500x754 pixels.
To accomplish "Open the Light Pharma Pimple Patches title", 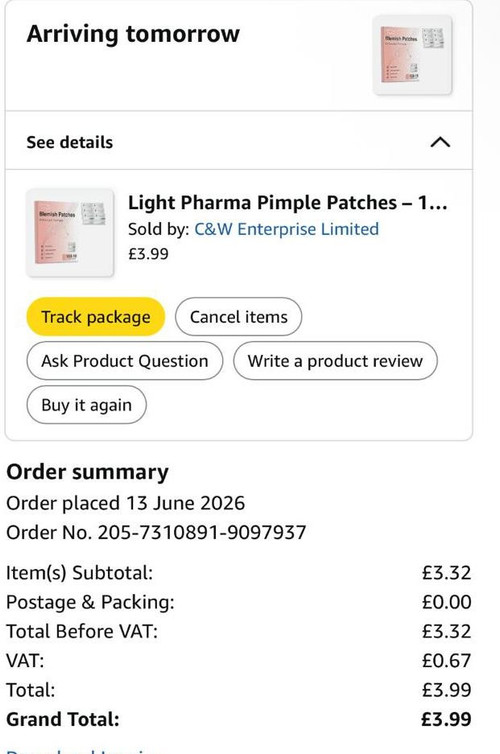I will click(288, 202).
